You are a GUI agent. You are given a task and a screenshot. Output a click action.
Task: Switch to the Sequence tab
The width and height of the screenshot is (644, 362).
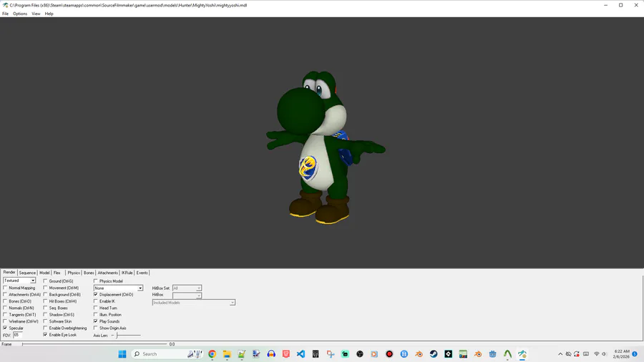coord(27,273)
